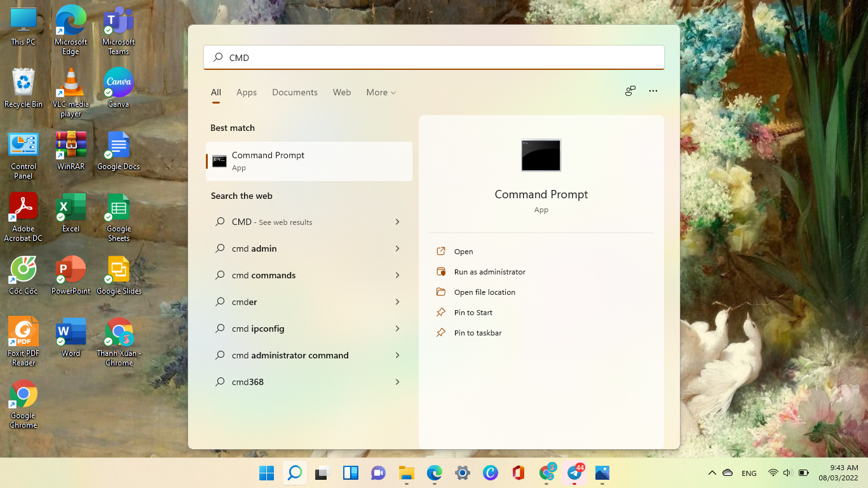Click the large Command Prompt preview icon

(x=541, y=155)
